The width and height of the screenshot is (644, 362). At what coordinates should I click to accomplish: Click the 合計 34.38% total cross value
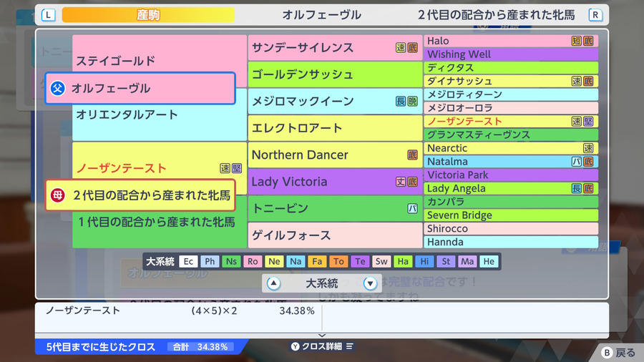(x=200, y=347)
